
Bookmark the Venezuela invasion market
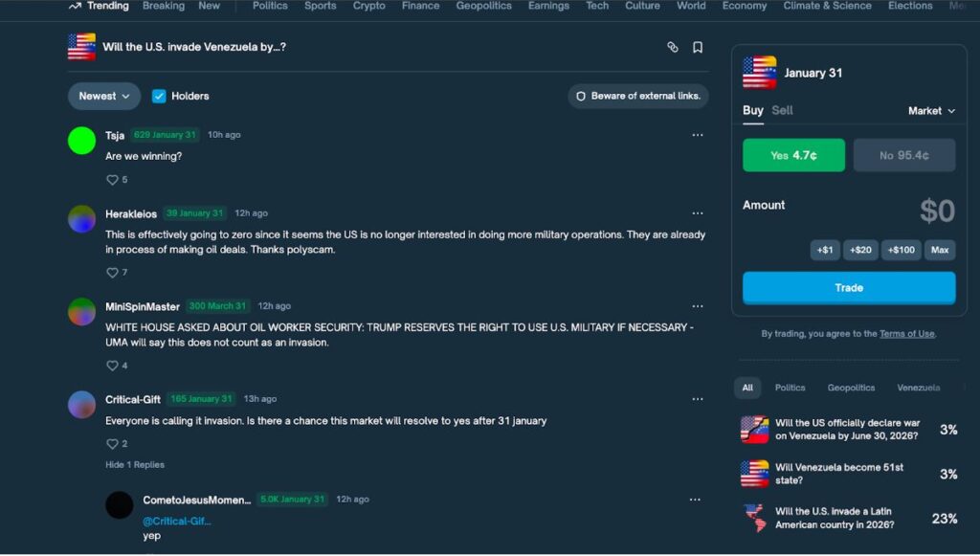click(x=698, y=47)
